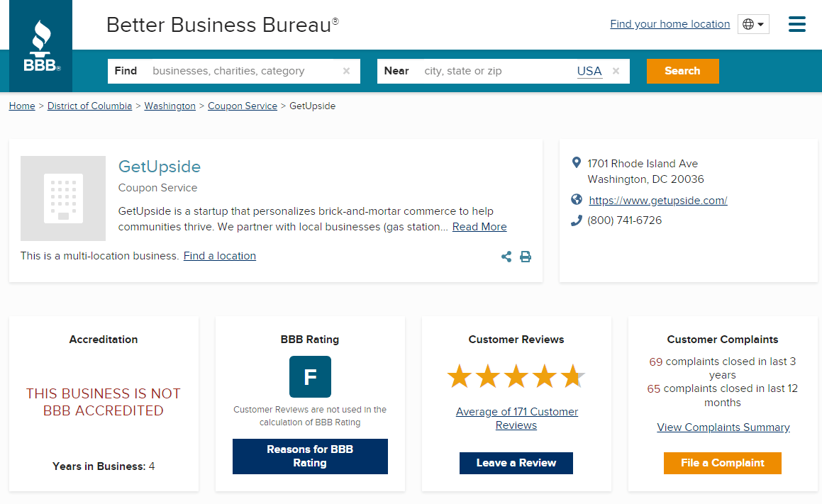
Task: Open the globe language dropdown
Action: (753, 24)
